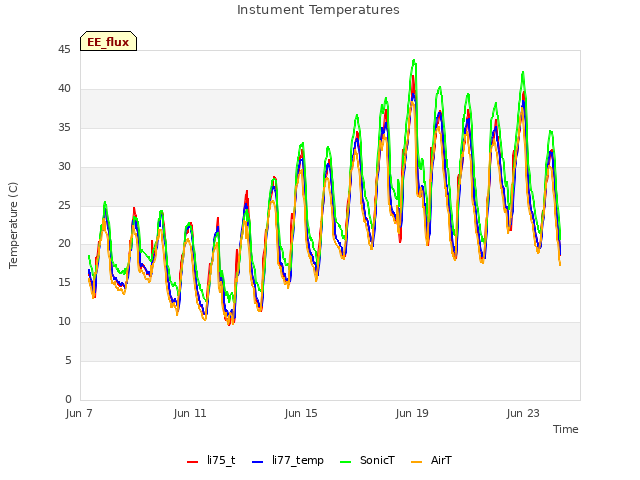640x480 pixels.
Task: Click the 25 y-axis tick label
Action: tap(64, 205)
